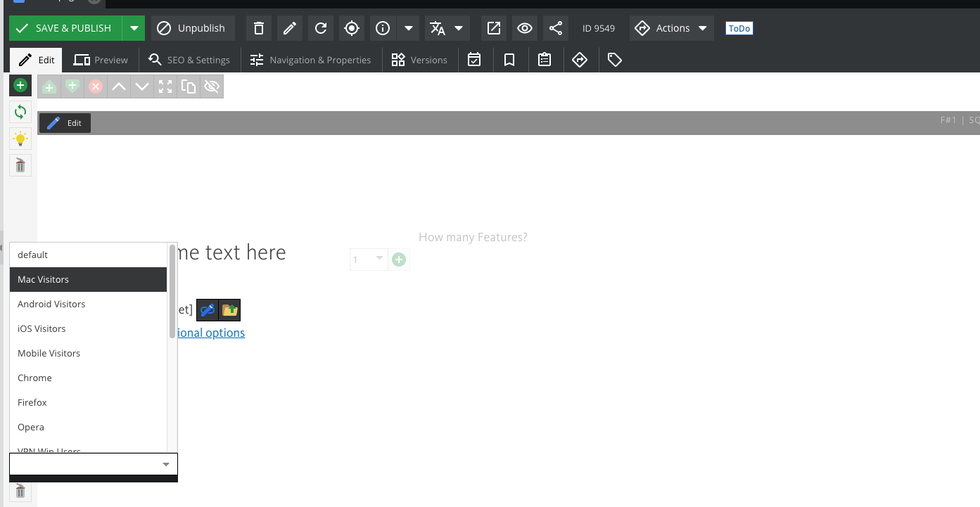Toggle the yellow lightbulb highlight icon
The image size is (980, 507).
click(20, 139)
